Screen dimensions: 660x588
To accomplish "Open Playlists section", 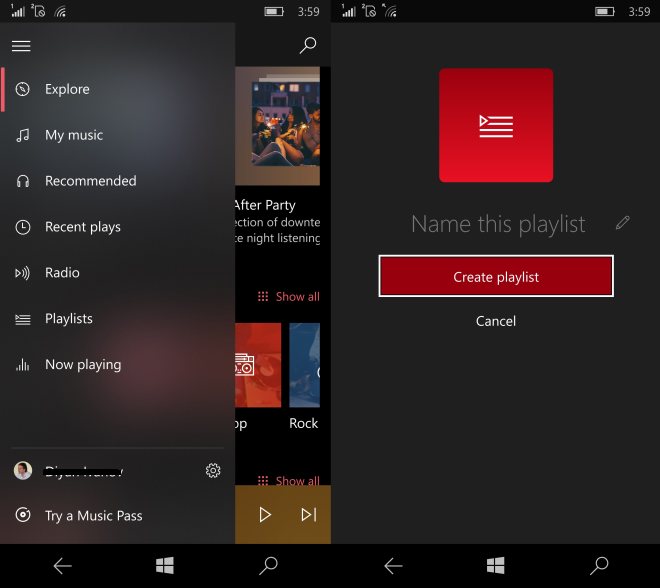I will pyautogui.click(x=117, y=319).
